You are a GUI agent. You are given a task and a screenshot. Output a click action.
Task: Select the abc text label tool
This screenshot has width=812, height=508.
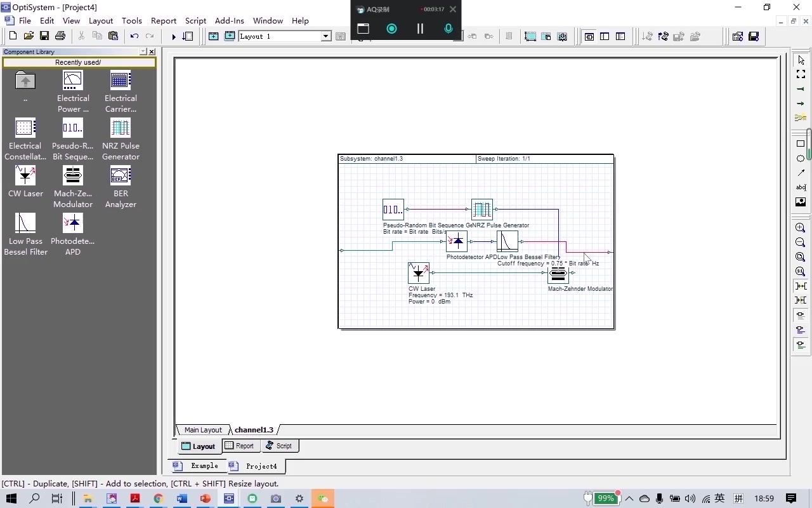tap(801, 187)
